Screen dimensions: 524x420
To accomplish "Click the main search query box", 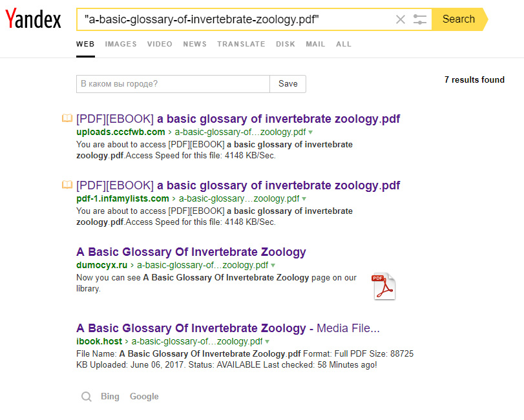I will 236,19.
